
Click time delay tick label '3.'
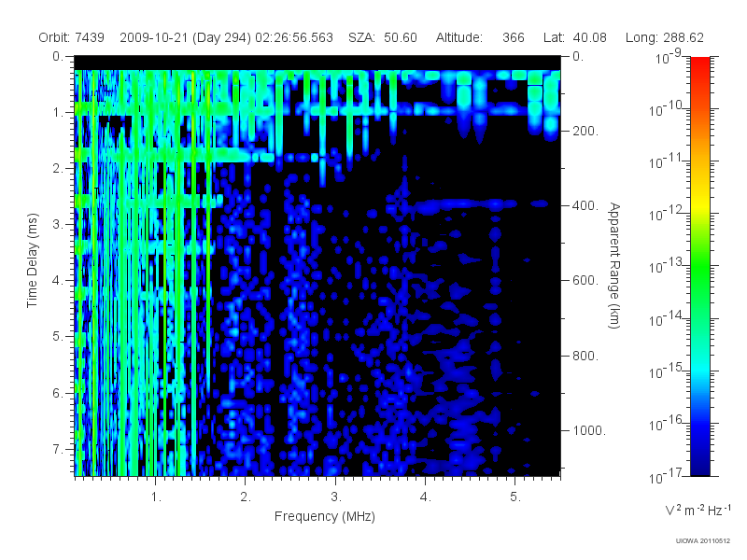(58, 224)
